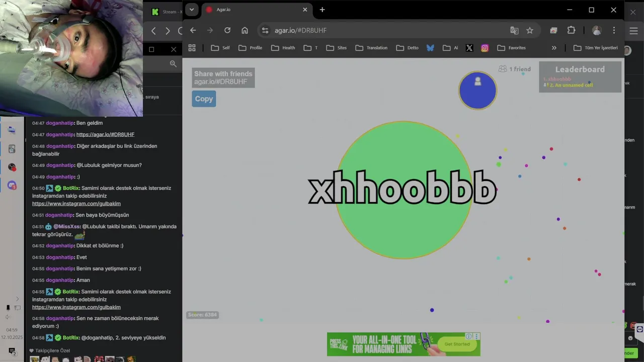Viewport: 644px width, 362px height.
Task: Go back in the Kick window
Action: 153,31
